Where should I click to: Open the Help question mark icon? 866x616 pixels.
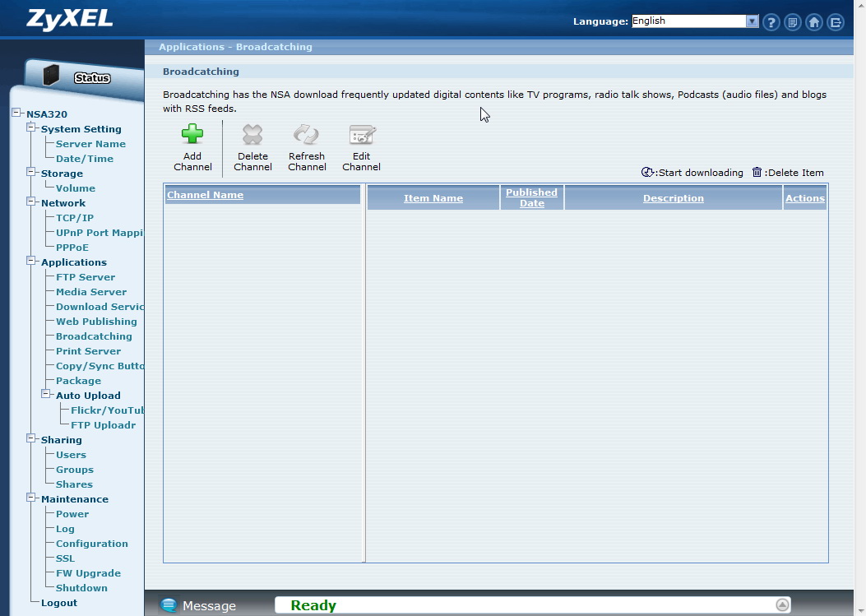pos(771,22)
